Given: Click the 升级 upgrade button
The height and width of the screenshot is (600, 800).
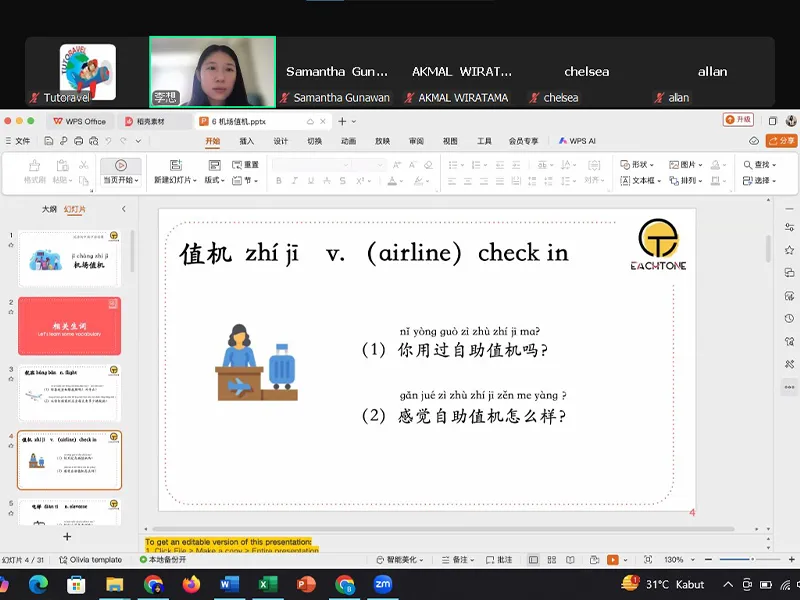Looking at the screenshot, I should tap(738, 120).
